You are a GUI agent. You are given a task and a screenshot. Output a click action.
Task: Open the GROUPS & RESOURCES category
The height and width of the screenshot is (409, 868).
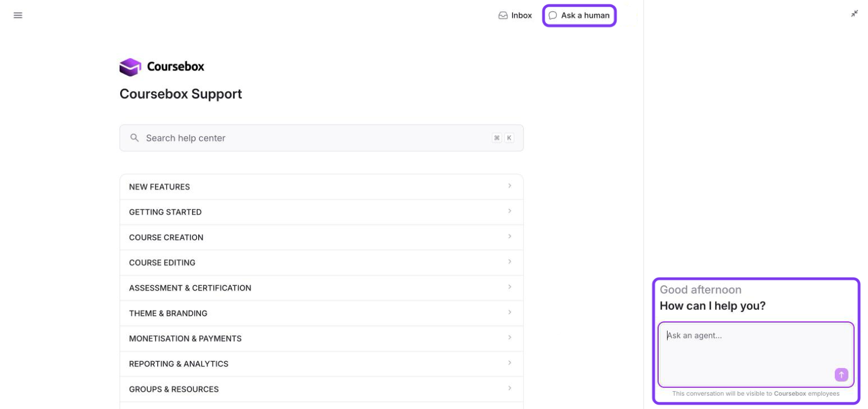coord(322,389)
